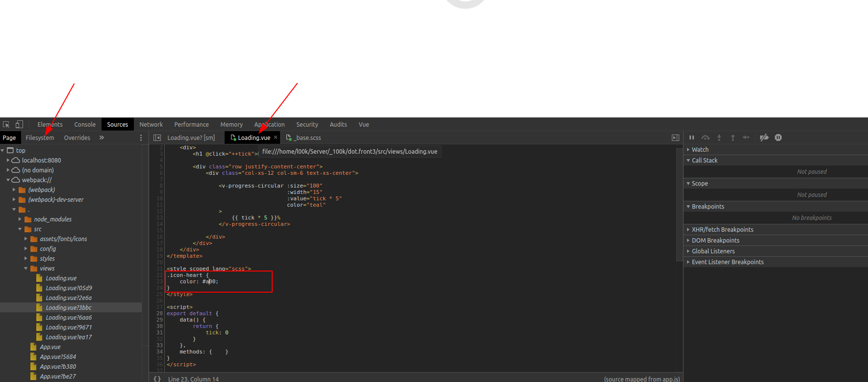The width and height of the screenshot is (868, 382).
Task: Deactivate all breakpoints
Action: [x=764, y=137]
